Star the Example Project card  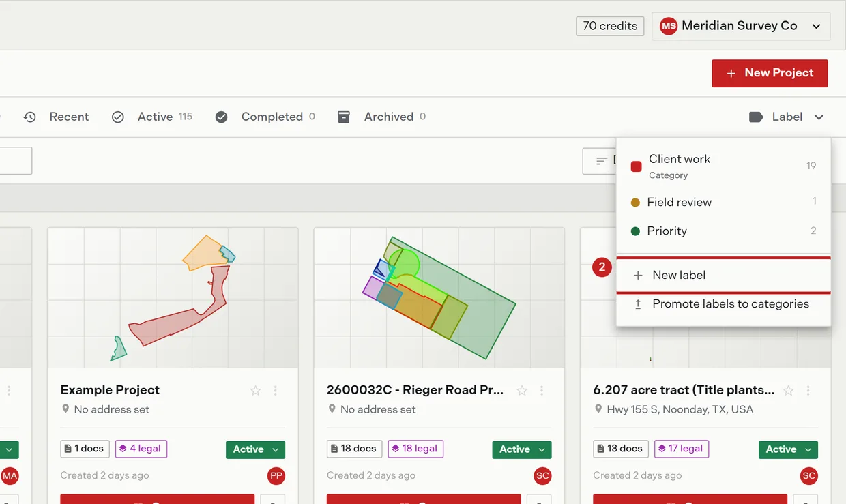tap(256, 391)
